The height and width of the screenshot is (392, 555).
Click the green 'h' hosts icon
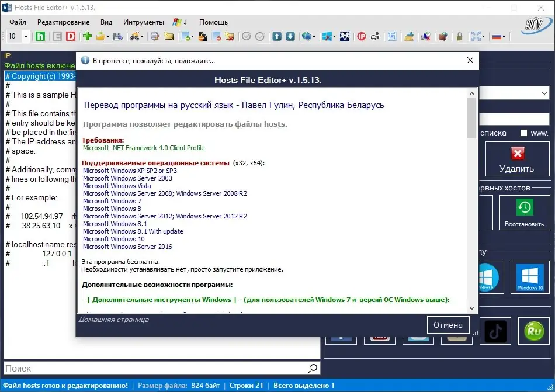point(40,36)
